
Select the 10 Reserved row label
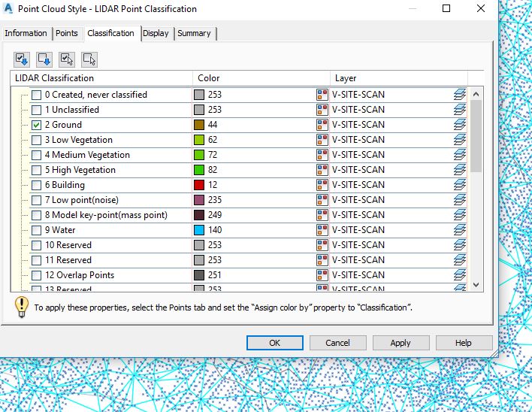[68, 245]
